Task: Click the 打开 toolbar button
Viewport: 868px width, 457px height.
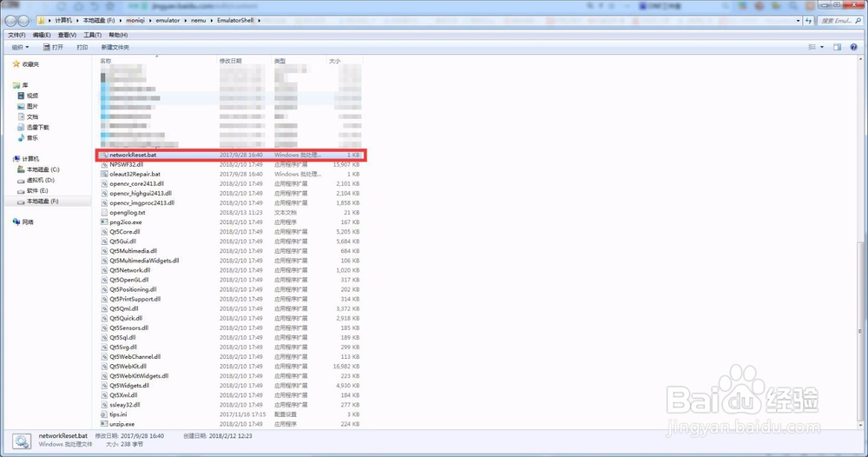Action: click(x=53, y=47)
